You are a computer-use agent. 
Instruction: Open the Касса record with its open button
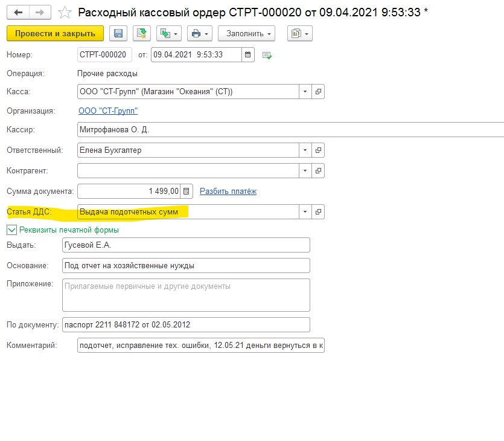pos(319,92)
